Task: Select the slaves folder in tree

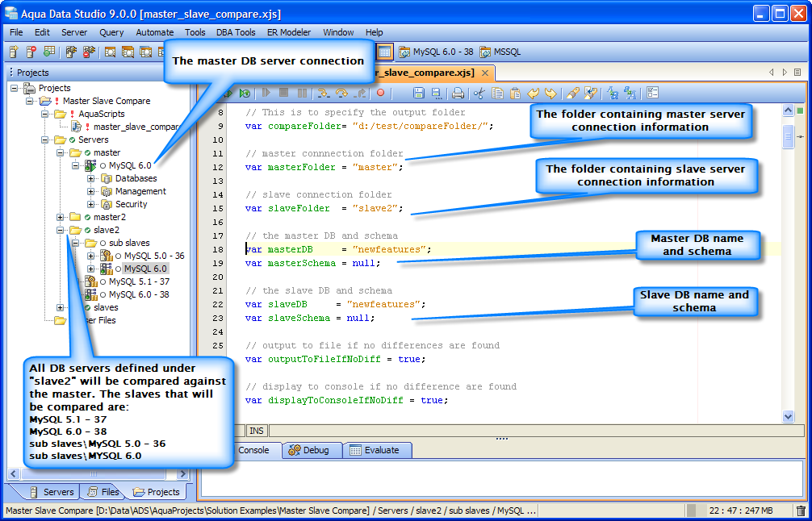Action: tap(106, 307)
